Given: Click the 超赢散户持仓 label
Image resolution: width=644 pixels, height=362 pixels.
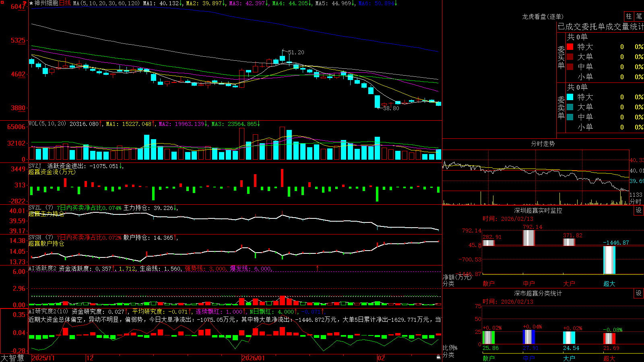Looking at the screenshot, I should (x=46, y=243).
